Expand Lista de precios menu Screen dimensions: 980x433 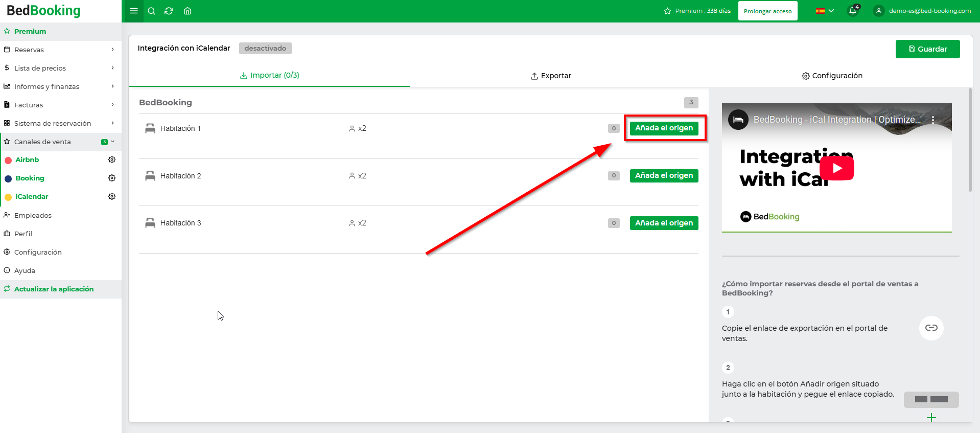tap(61, 68)
